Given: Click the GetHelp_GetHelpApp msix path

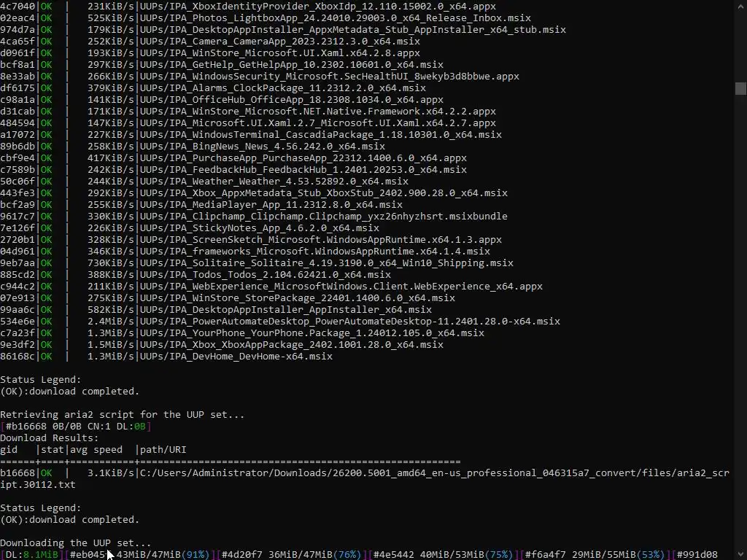Looking at the screenshot, I should click(292, 65).
